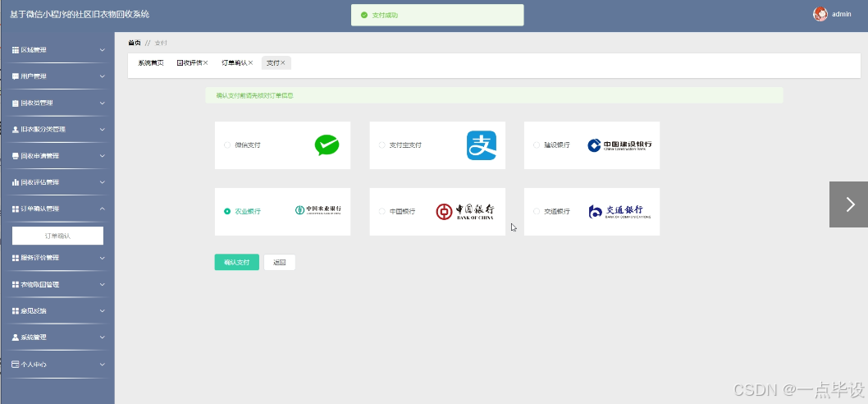Click the 返回 button
Screen dimensions: 868x404
(x=280, y=262)
